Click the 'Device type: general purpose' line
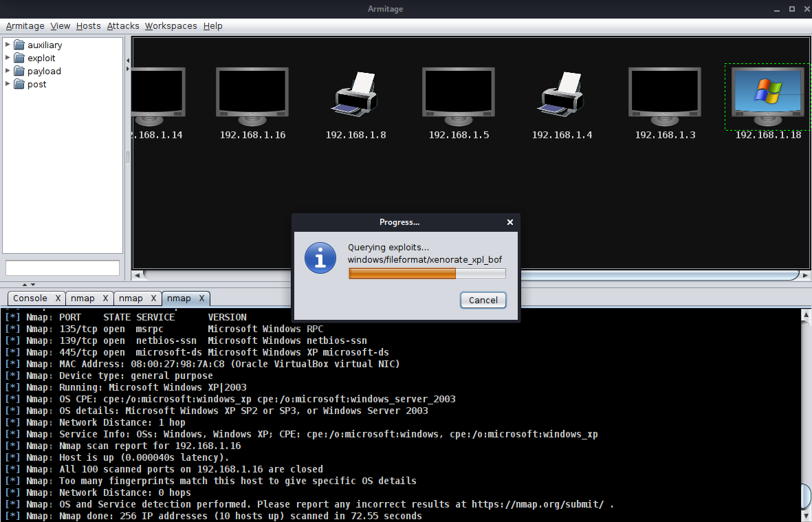The height and width of the screenshot is (522, 812). 109,376
